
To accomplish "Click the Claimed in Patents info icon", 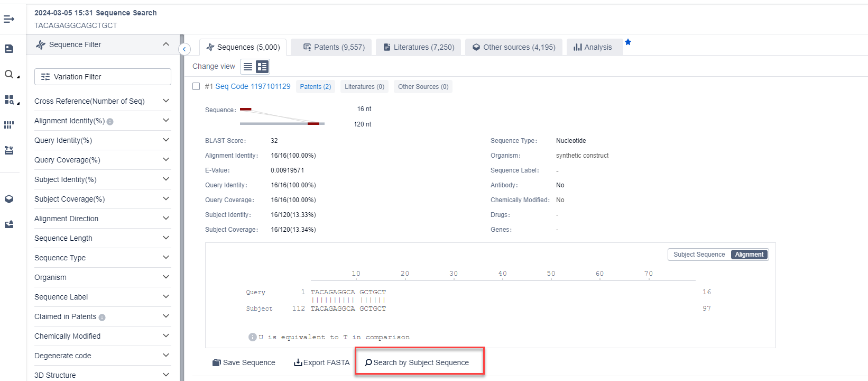I will coord(102,317).
